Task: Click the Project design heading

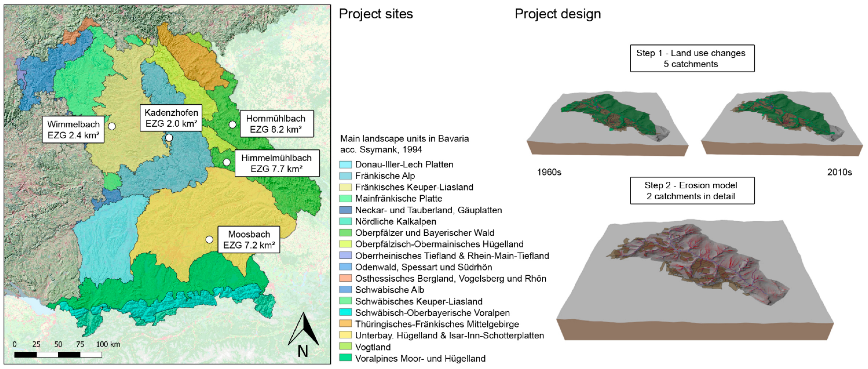Action: click(x=557, y=14)
